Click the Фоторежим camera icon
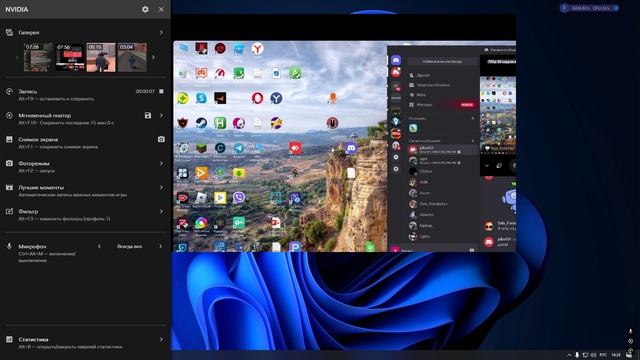 pos(9,163)
